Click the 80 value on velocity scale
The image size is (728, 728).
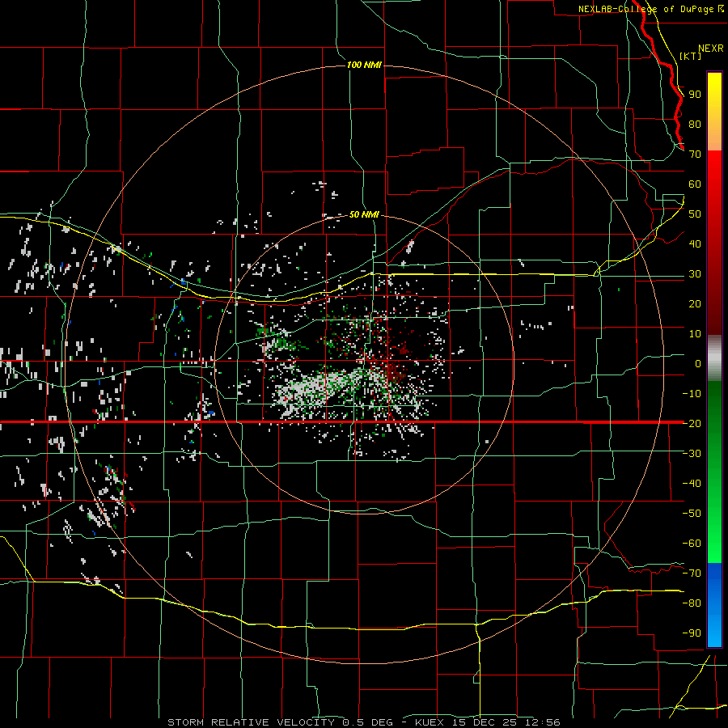pos(695,124)
